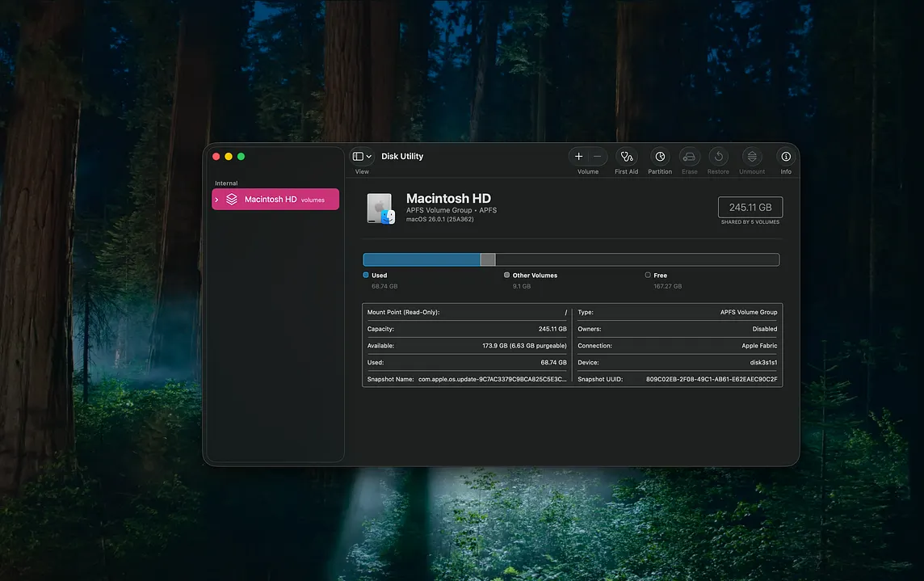This screenshot has width=924, height=581.
Task: Click the Device disk3s1s1 value
Action: click(x=763, y=363)
